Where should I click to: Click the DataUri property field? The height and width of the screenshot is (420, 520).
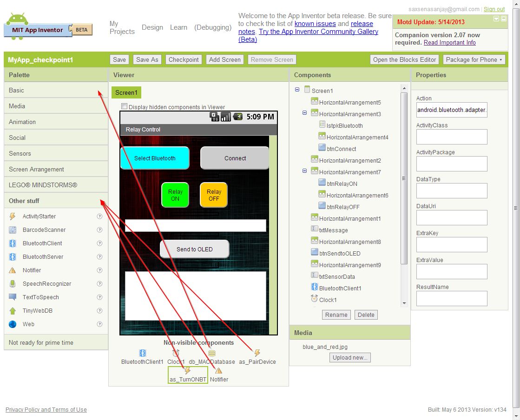coord(452,217)
